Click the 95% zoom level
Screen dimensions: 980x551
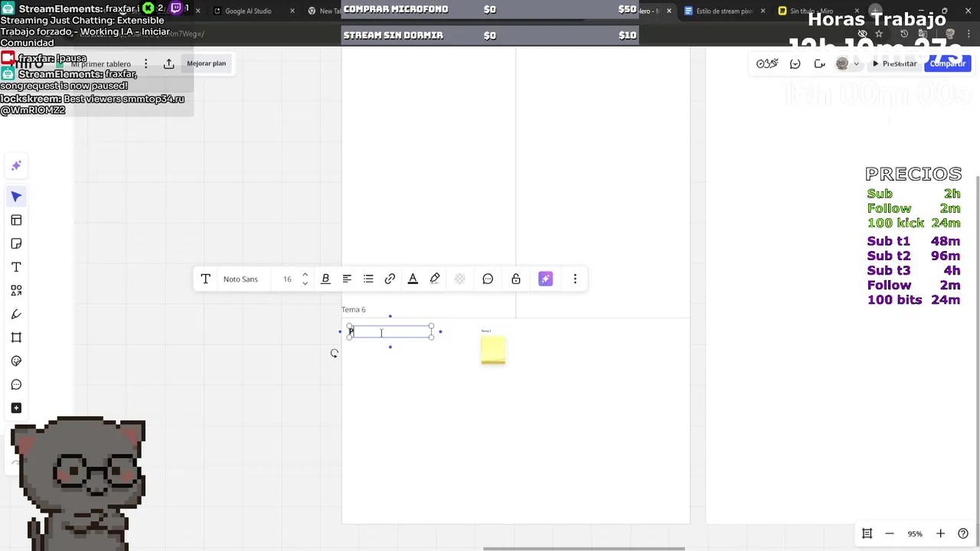(915, 533)
